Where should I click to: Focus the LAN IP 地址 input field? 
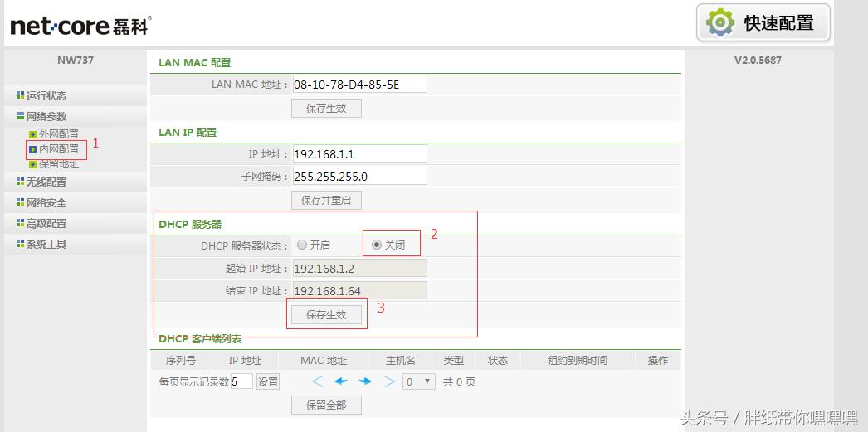(359, 153)
